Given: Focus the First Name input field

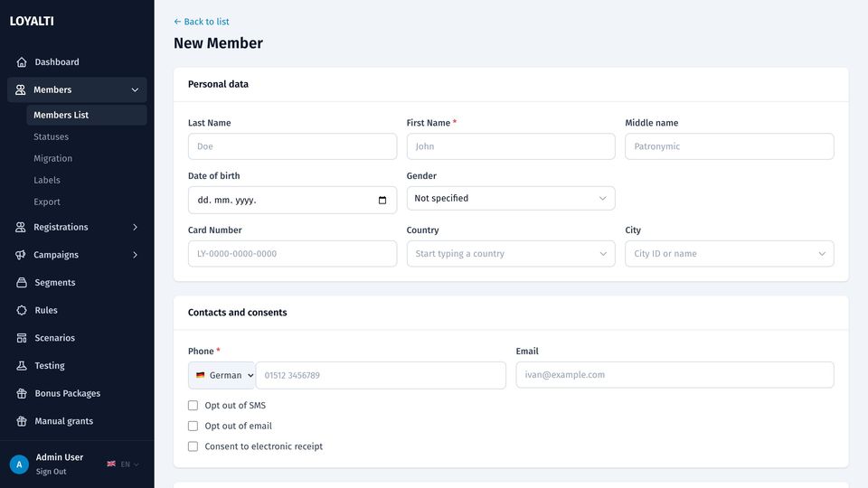Looking at the screenshot, I should pyautogui.click(x=511, y=146).
